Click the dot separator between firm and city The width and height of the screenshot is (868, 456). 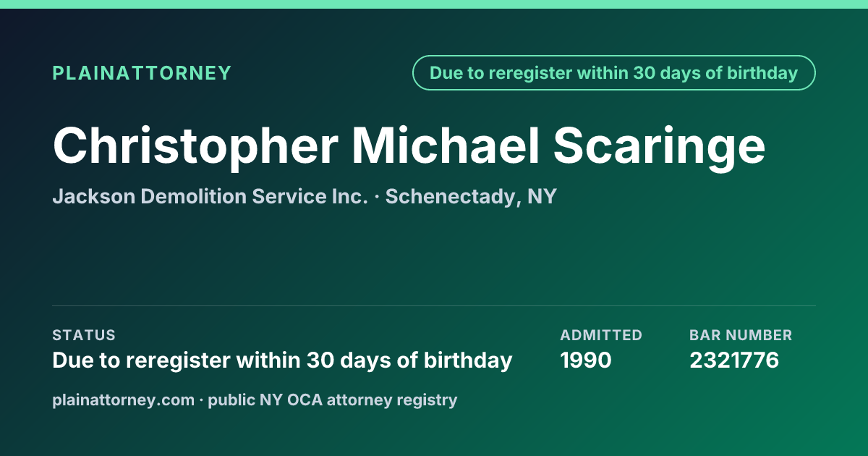coord(378,197)
